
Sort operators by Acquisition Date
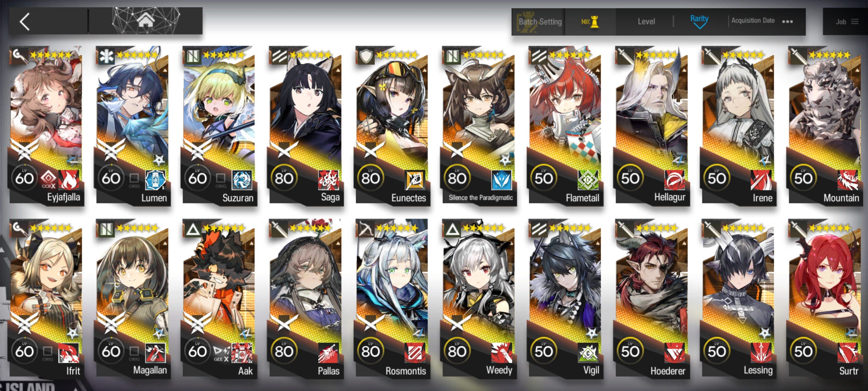753,21
